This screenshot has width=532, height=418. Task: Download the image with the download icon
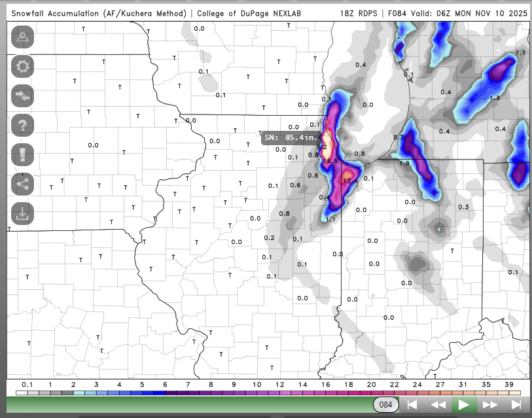[x=24, y=213]
